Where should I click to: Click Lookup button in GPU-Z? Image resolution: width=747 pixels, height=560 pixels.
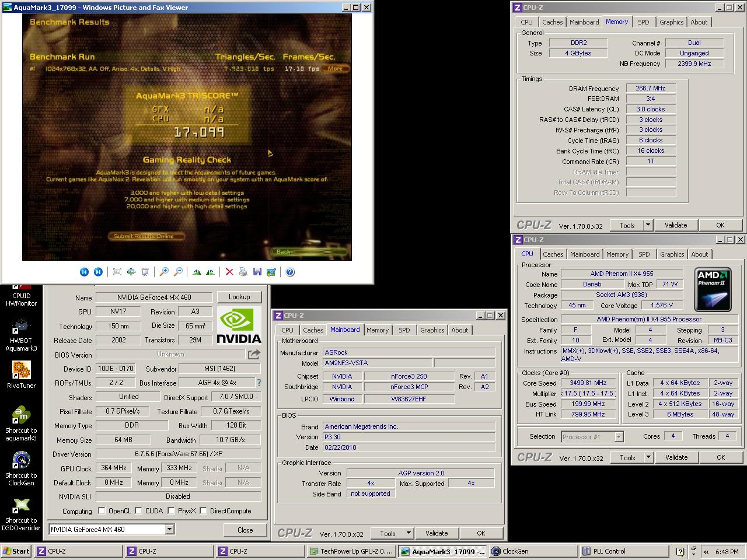[239, 297]
